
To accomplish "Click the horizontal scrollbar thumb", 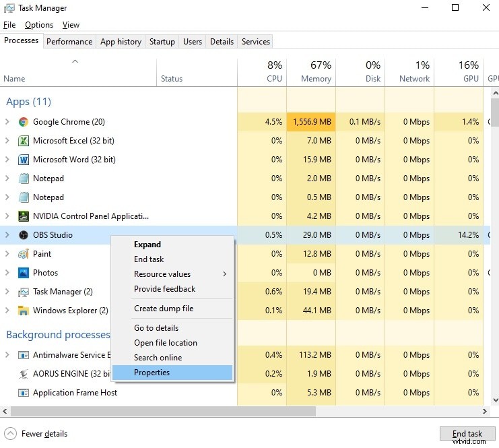I will coord(163,412).
